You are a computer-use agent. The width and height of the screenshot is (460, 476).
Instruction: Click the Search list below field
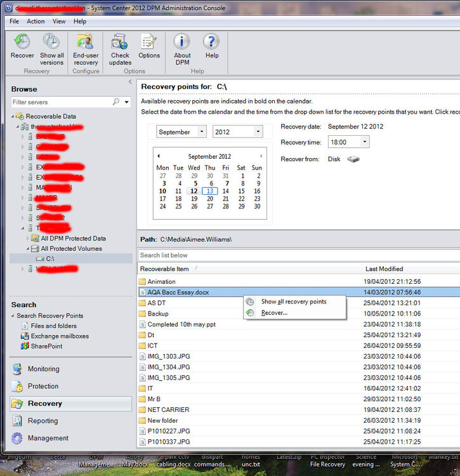click(x=299, y=255)
